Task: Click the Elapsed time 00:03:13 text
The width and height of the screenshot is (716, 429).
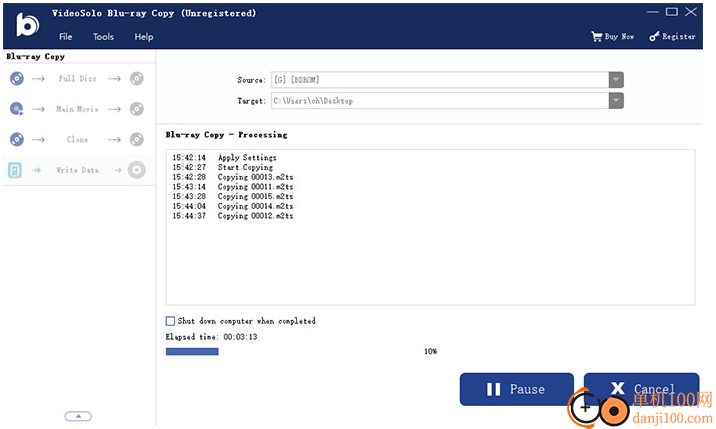Action: pos(211,337)
